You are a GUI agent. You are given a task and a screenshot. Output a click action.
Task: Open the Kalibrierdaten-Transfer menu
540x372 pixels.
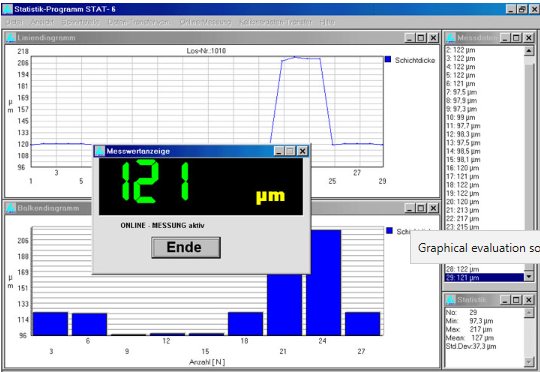point(276,22)
